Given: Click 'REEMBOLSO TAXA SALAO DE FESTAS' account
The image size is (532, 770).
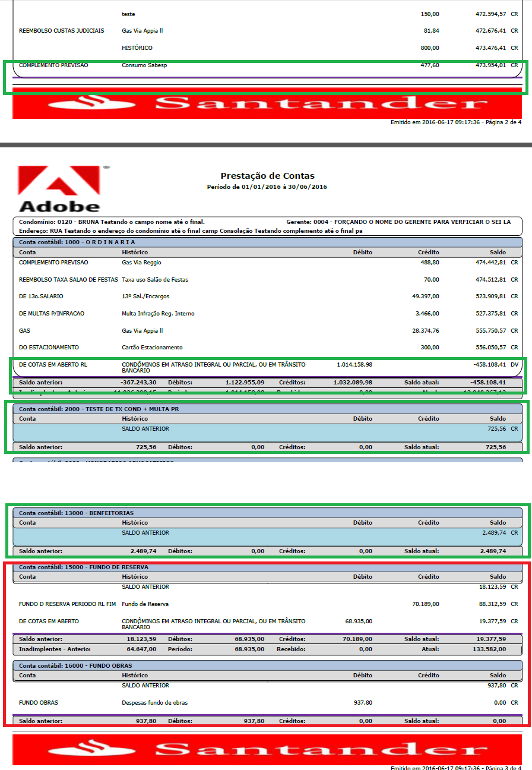Looking at the screenshot, I should click(68, 279).
